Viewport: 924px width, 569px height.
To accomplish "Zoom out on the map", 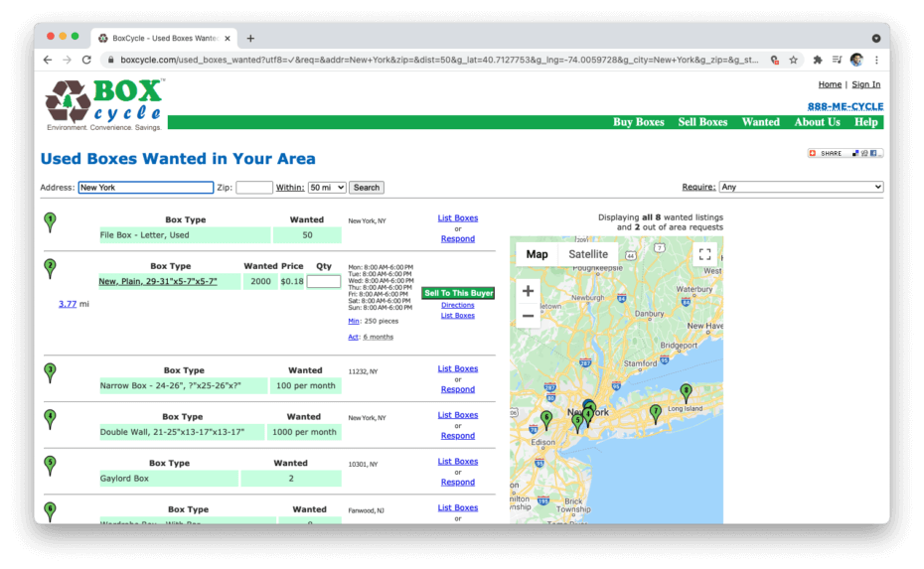I will click(528, 317).
